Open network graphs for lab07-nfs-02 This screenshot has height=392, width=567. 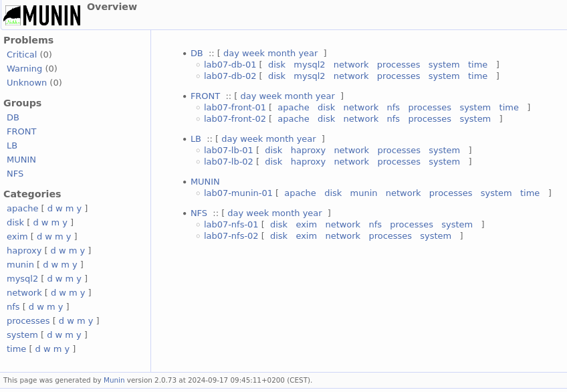tap(343, 237)
